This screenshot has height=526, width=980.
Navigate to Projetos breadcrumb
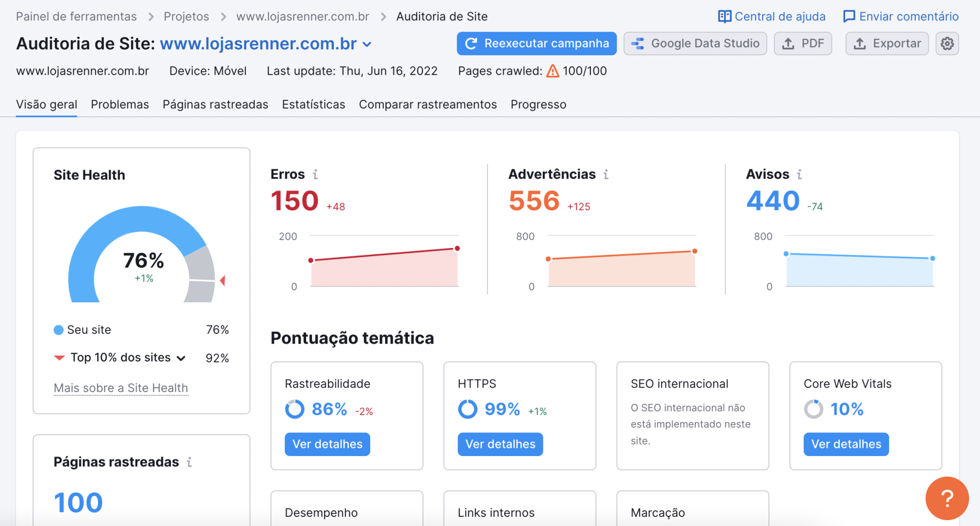pyautogui.click(x=186, y=16)
